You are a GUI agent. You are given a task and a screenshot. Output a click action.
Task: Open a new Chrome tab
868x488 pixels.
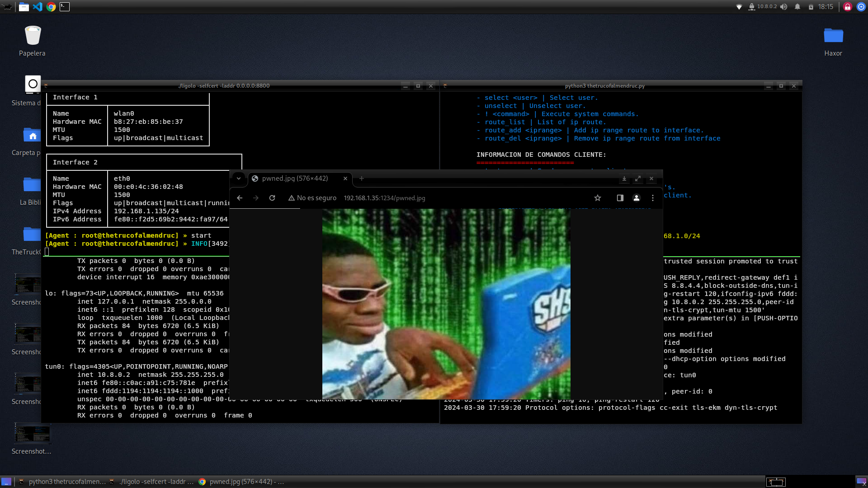click(x=362, y=178)
